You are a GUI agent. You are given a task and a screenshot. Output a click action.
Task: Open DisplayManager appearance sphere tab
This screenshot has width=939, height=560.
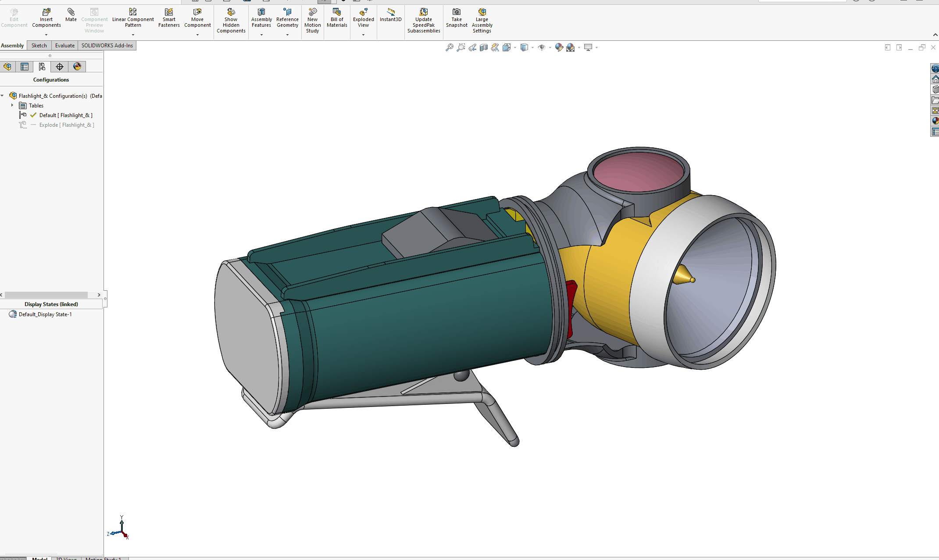pos(77,67)
